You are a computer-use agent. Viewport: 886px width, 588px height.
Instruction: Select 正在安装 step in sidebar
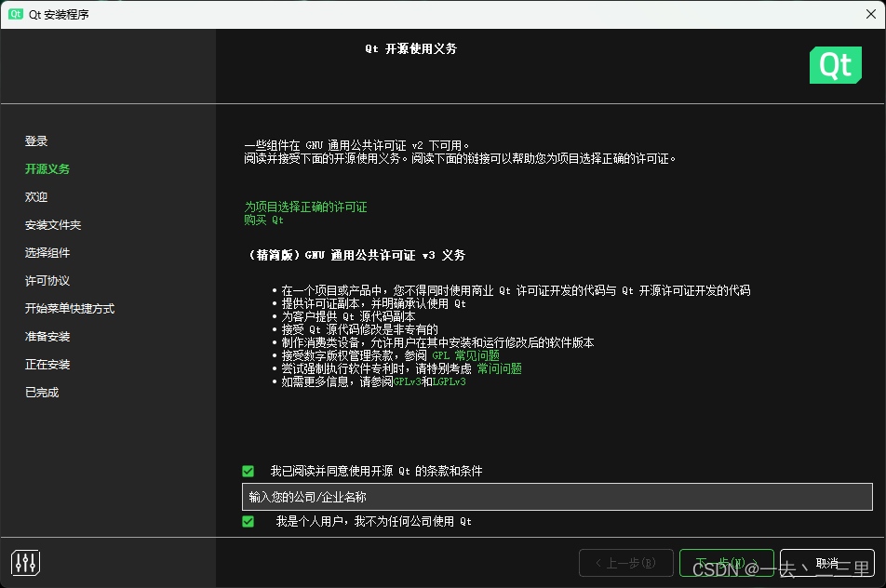[x=47, y=365]
